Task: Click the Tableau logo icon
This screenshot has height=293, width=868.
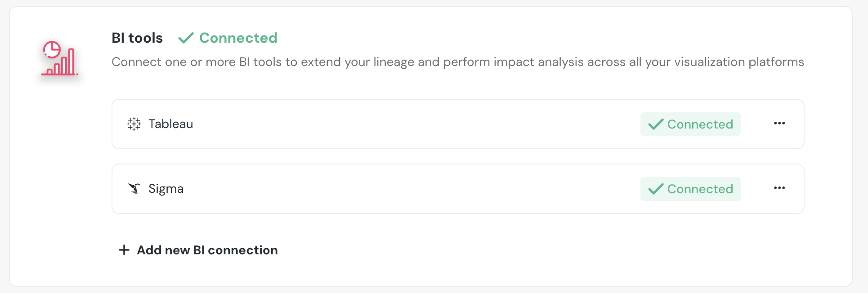Action: tap(134, 124)
